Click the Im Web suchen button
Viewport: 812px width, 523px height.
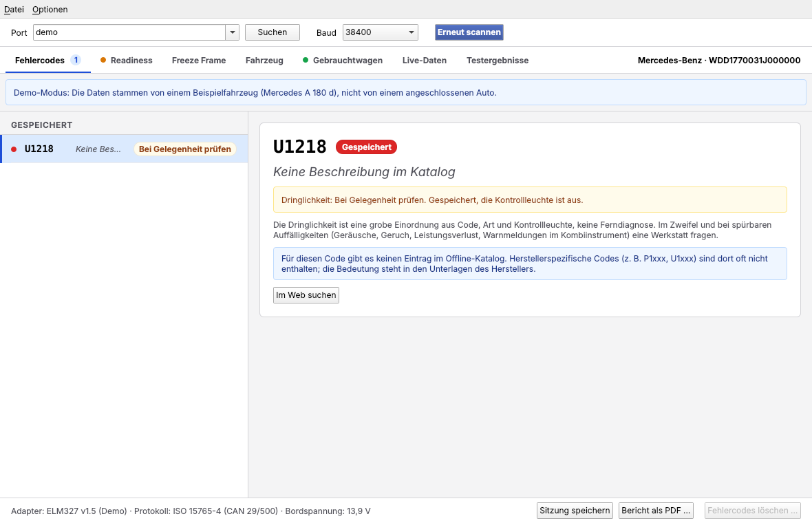coord(306,295)
